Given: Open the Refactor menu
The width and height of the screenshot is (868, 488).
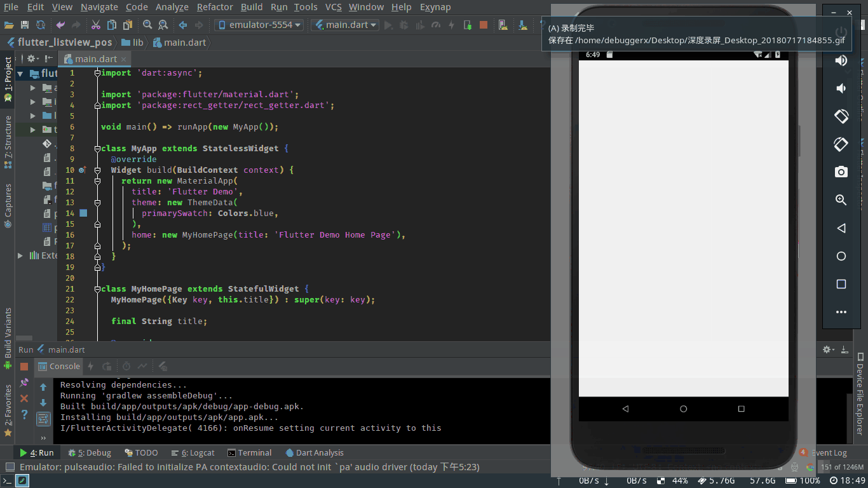Looking at the screenshot, I should tap(215, 7).
